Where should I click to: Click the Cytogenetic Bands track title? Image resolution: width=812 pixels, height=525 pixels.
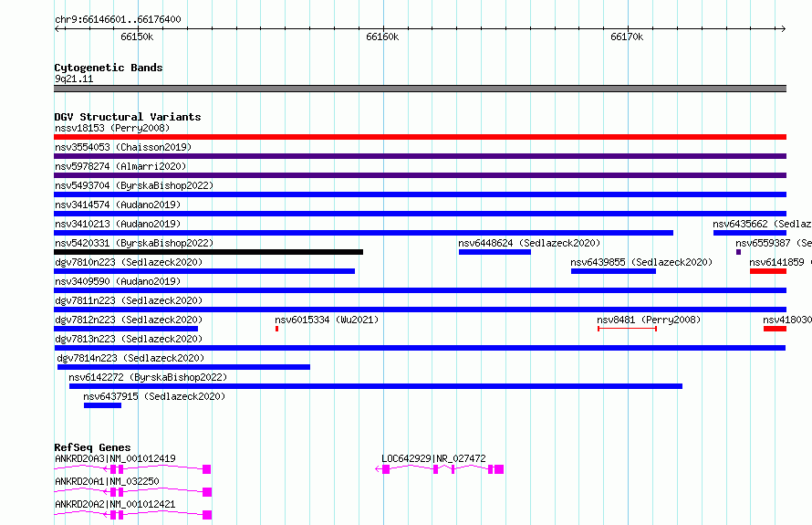[x=109, y=68]
